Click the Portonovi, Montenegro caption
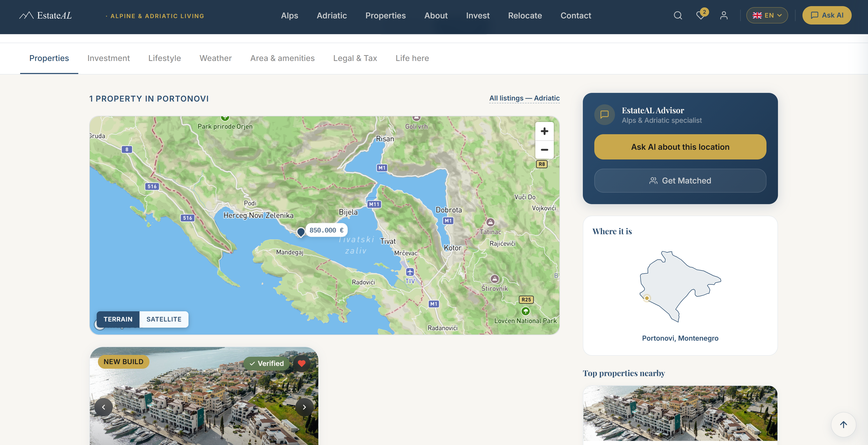 [680, 338]
